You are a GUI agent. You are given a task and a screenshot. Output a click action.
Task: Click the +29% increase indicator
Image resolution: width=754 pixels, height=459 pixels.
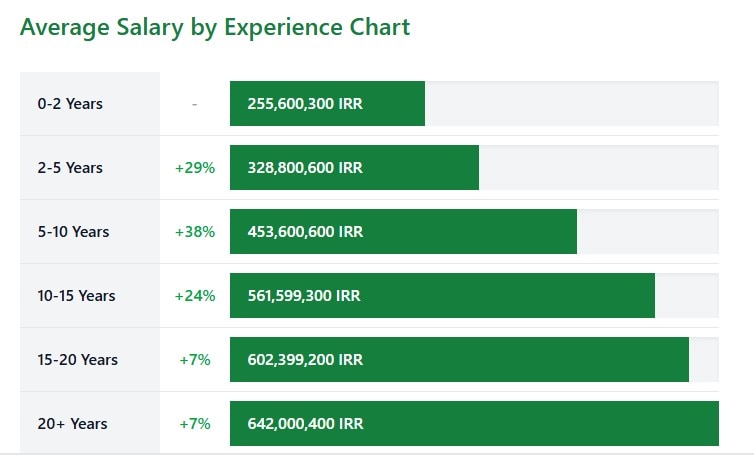pos(195,168)
